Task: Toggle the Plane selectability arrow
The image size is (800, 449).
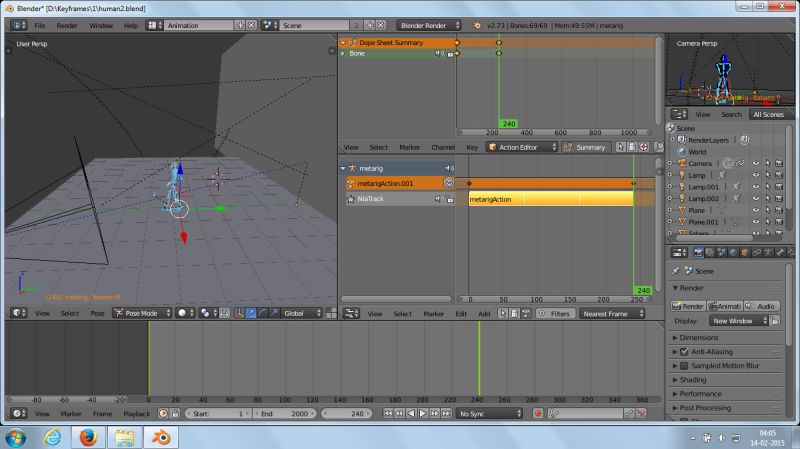Action: pos(767,210)
